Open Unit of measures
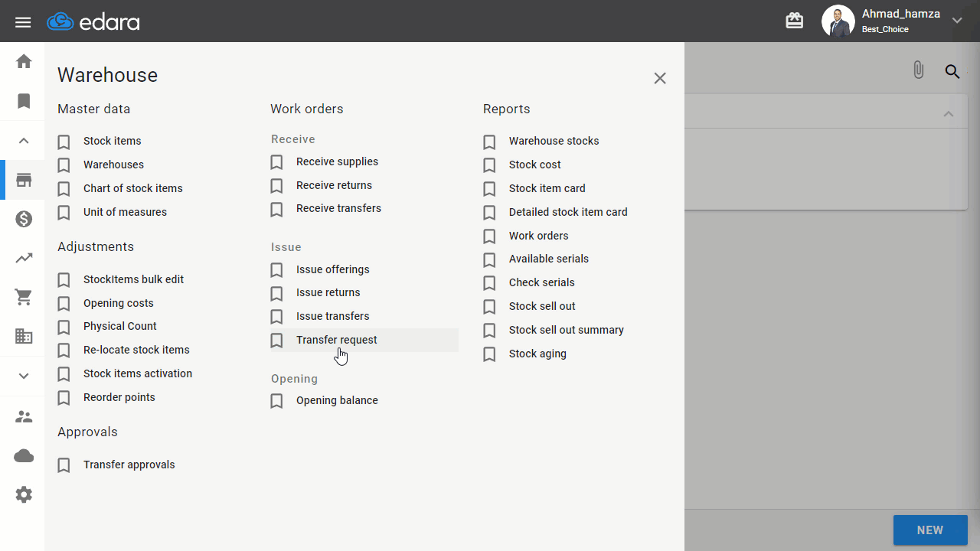The width and height of the screenshot is (980, 551). pos(125,212)
